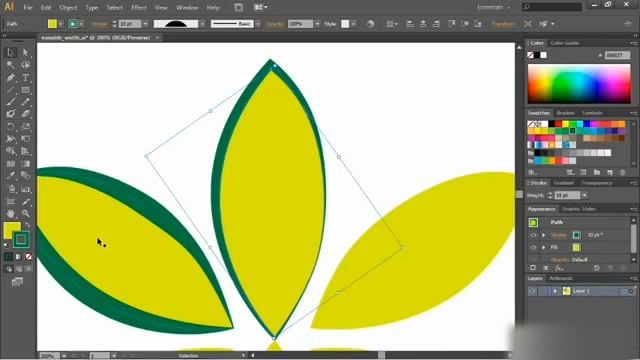Open fill color dropdown in control bar
Screen dimensions: 640x360
click(61, 24)
